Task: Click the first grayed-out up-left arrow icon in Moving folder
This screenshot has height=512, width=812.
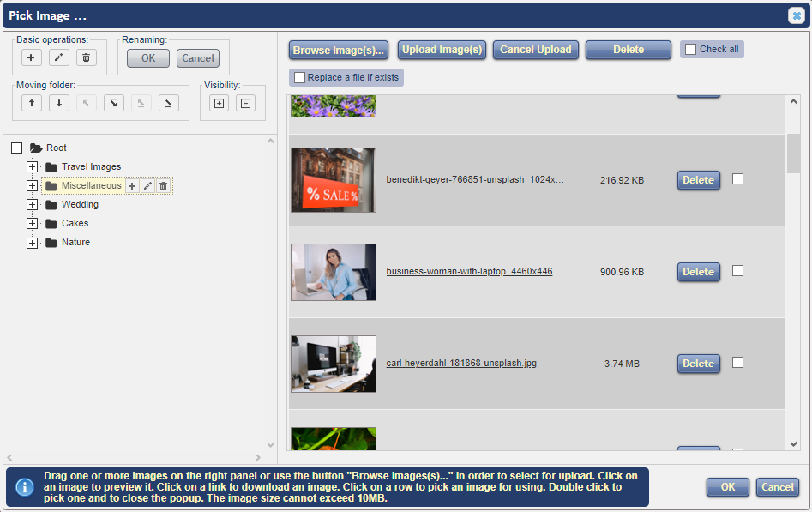Action: pyautogui.click(x=87, y=103)
